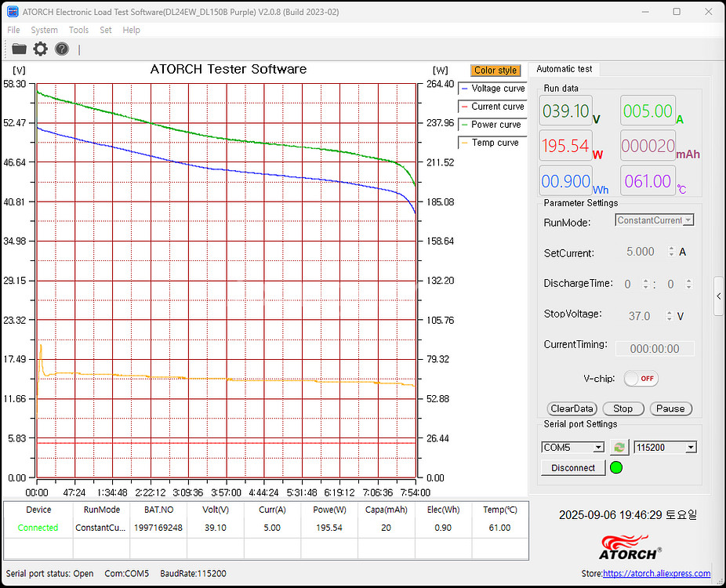Click the Color style button
This screenshot has height=588, width=726.
coord(495,71)
